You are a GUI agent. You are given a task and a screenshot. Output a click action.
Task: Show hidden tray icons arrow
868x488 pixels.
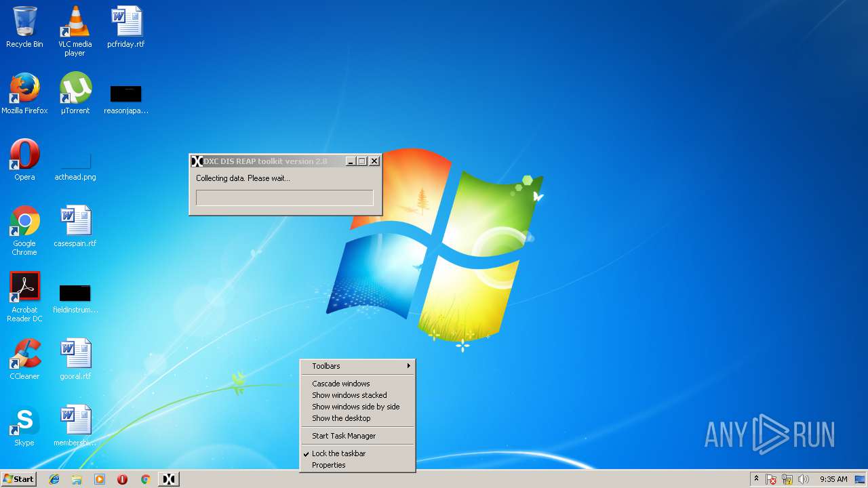pyautogui.click(x=756, y=479)
